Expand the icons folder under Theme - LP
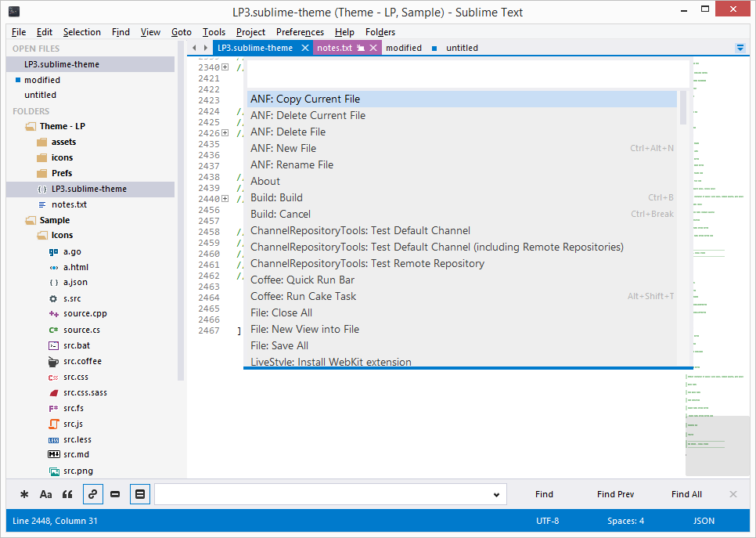This screenshot has width=756, height=538. [42, 157]
